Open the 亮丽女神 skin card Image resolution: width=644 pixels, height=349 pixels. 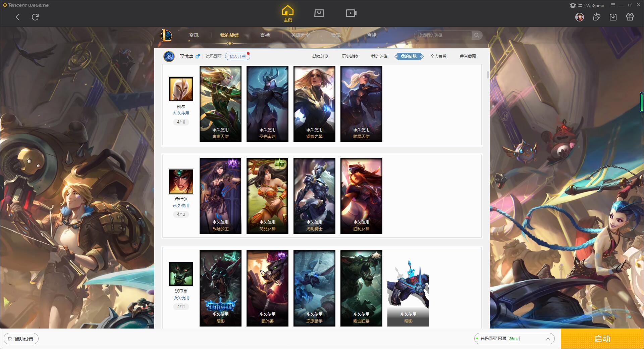pos(267,196)
